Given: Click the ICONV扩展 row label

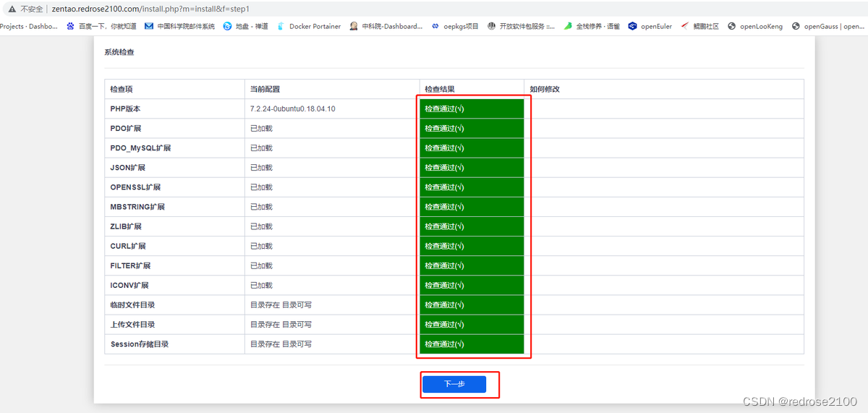Looking at the screenshot, I should click(x=129, y=285).
